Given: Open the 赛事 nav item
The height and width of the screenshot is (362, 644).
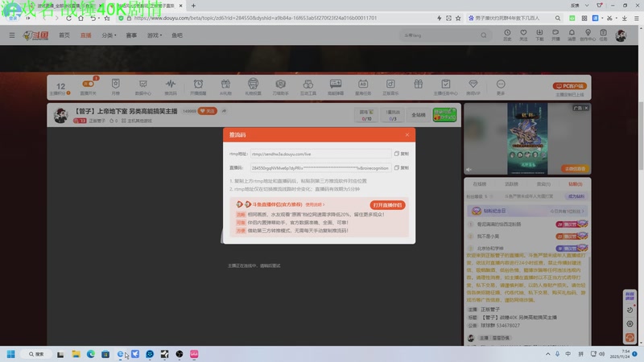Looking at the screenshot, I should pyautogui.click(x=131, y=35).
